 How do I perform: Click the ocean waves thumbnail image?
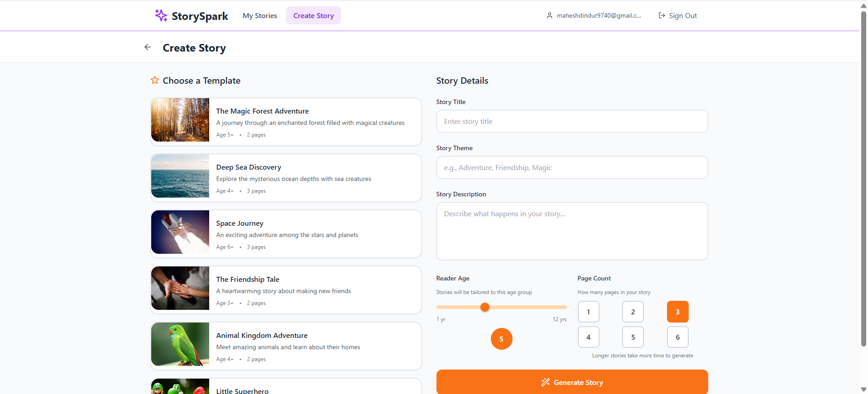tap(180, 176)
